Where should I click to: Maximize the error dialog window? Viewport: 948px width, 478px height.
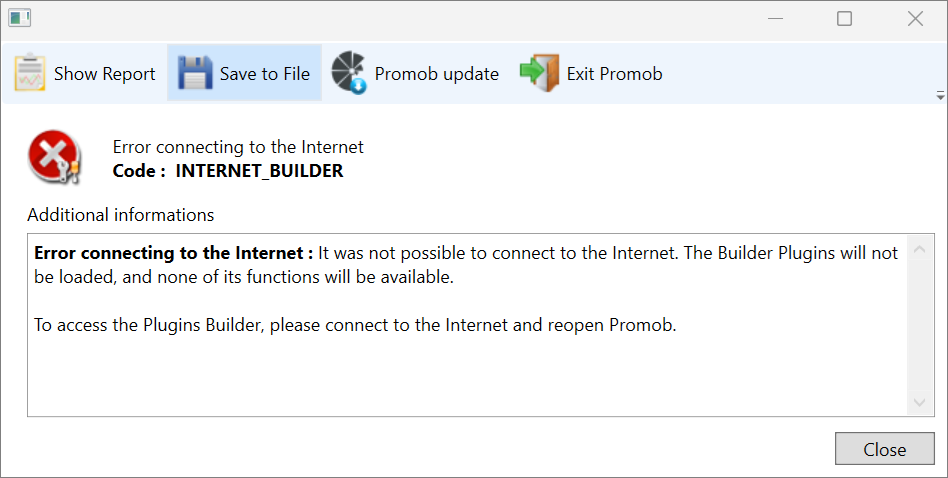[845, 19]
